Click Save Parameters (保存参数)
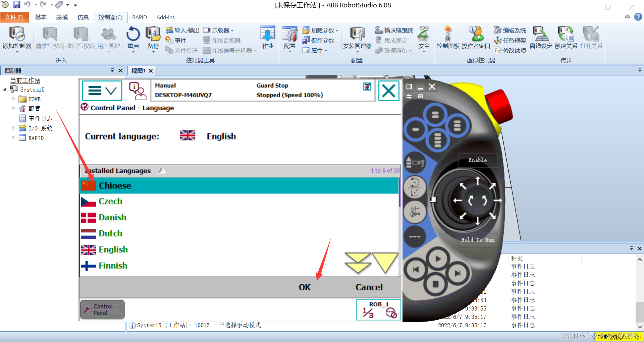Image resolution: width=644 pixels, height=342 pixels. point(318,41)
